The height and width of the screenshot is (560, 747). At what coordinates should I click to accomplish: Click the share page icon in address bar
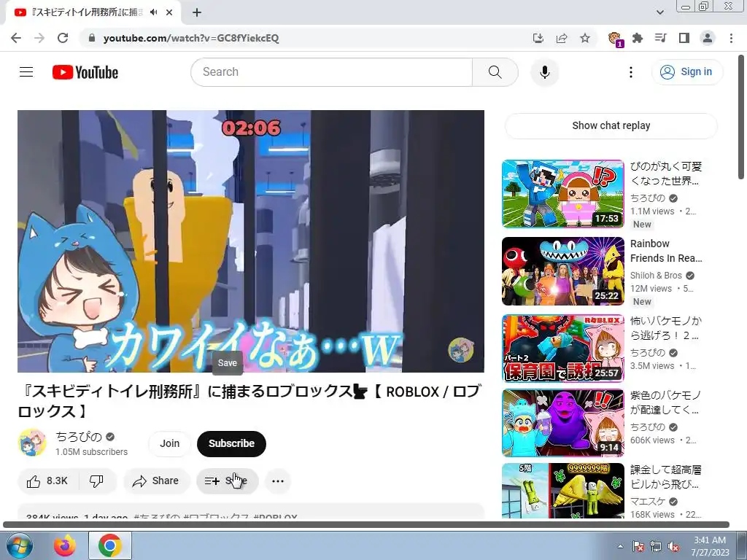point(562,38)
